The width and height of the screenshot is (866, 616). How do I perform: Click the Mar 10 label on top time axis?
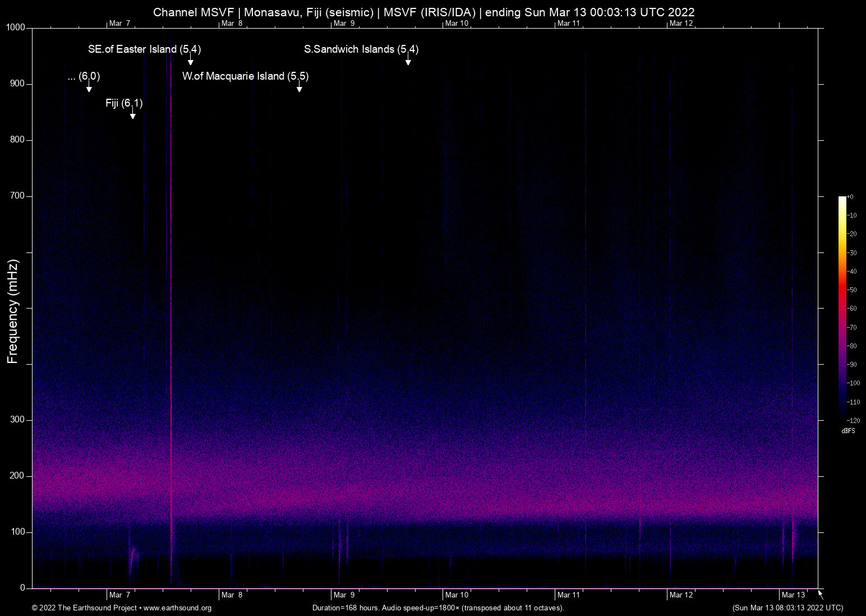456,23
